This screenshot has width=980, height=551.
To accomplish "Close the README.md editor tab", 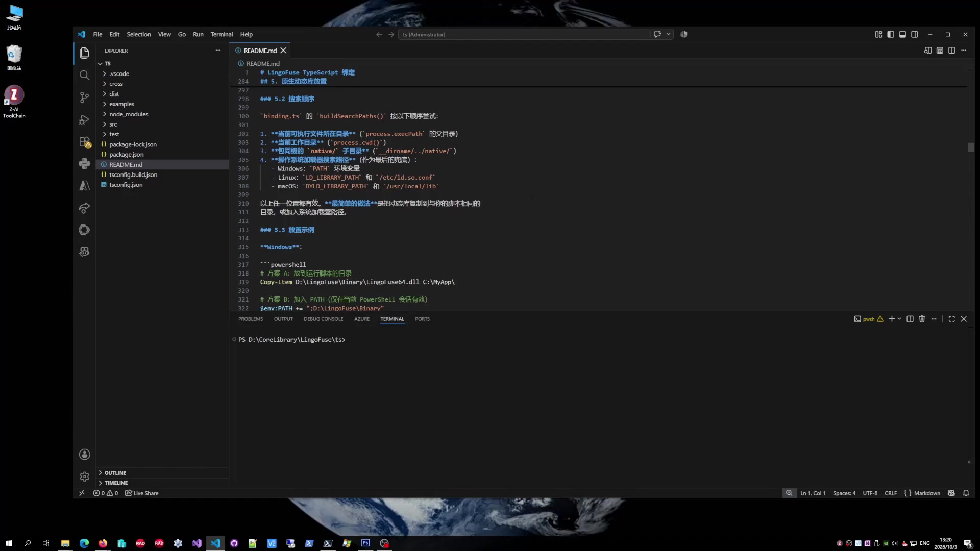I will click(x=283, y=51).
